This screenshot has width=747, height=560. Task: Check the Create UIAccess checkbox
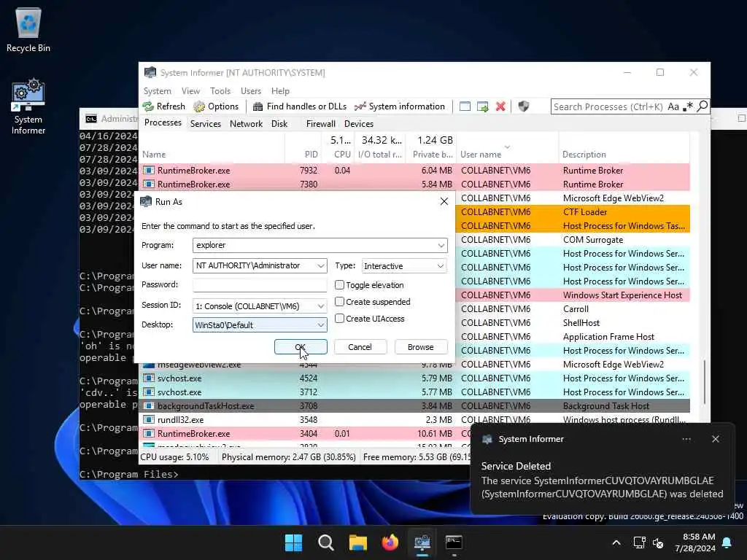click(339, 318)
